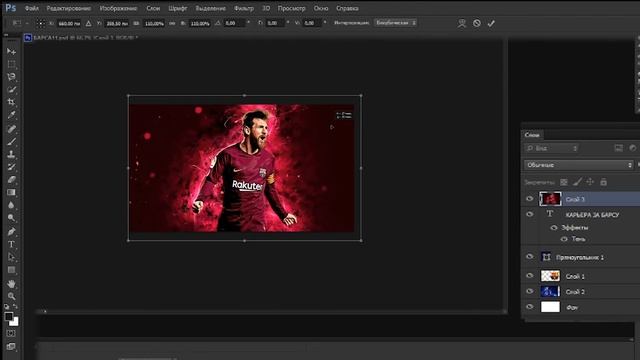This screenshot has height=360, width=640.
Task: Select the Brush tool
Action: (x=11, y=142)
